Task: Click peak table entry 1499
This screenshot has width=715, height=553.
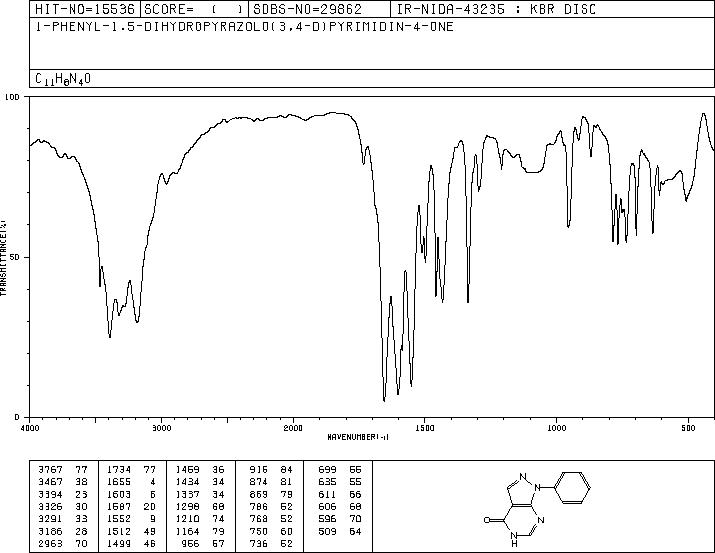Action: pos(119,543)
